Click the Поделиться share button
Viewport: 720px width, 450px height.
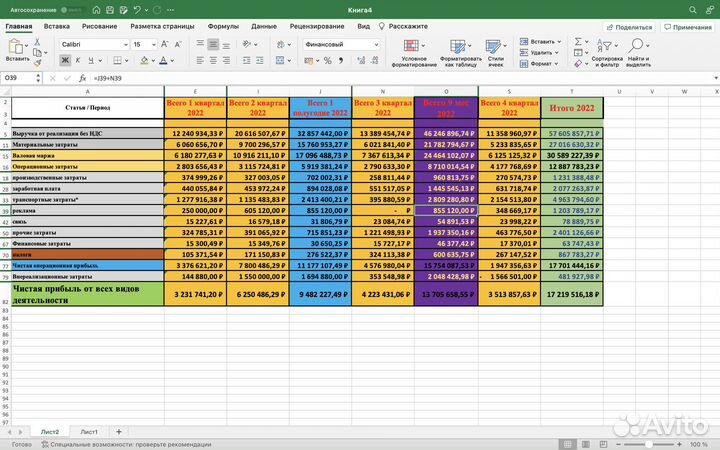[x=629, y=27]
